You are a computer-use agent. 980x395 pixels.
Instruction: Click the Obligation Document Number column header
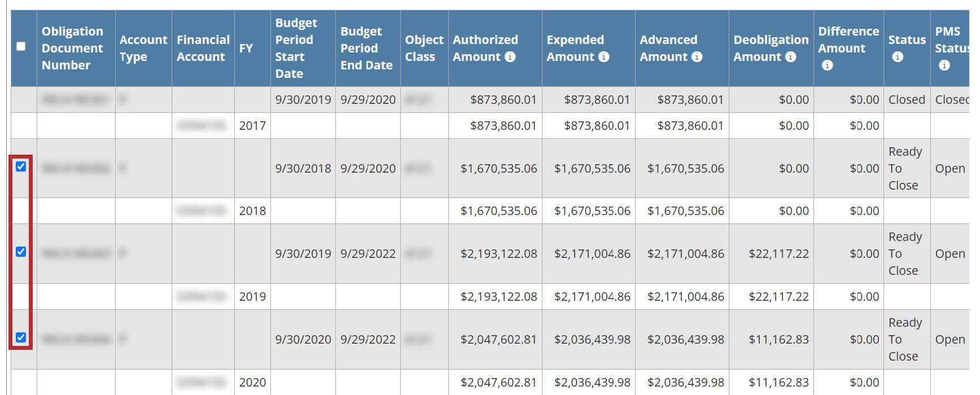coord(72,49)
